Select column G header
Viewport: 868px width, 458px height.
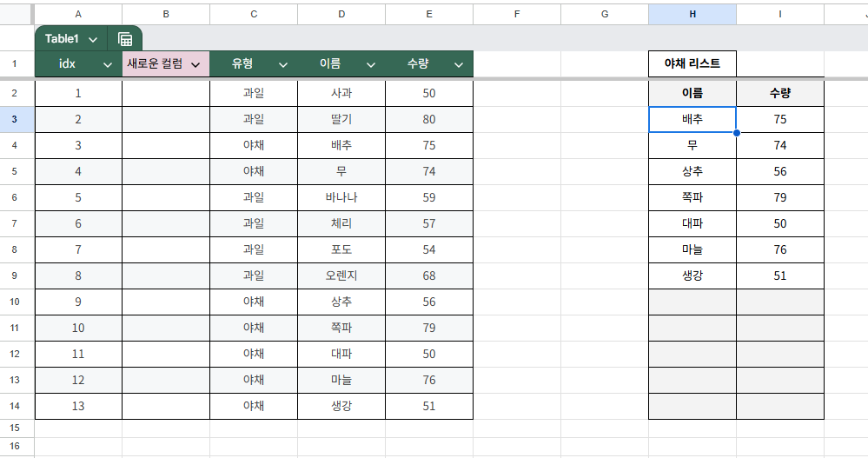(605, 15)
